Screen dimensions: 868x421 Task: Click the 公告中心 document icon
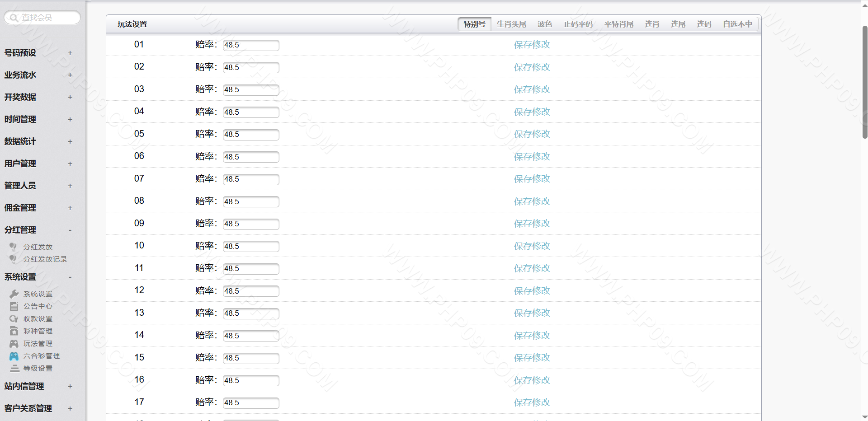[14, 306]
